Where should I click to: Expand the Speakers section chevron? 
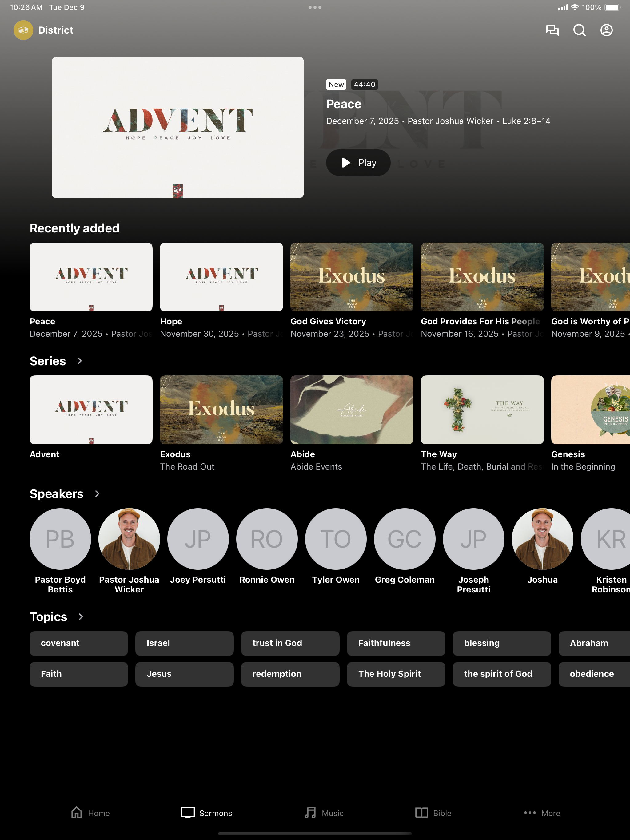click(x=97, y=494)
